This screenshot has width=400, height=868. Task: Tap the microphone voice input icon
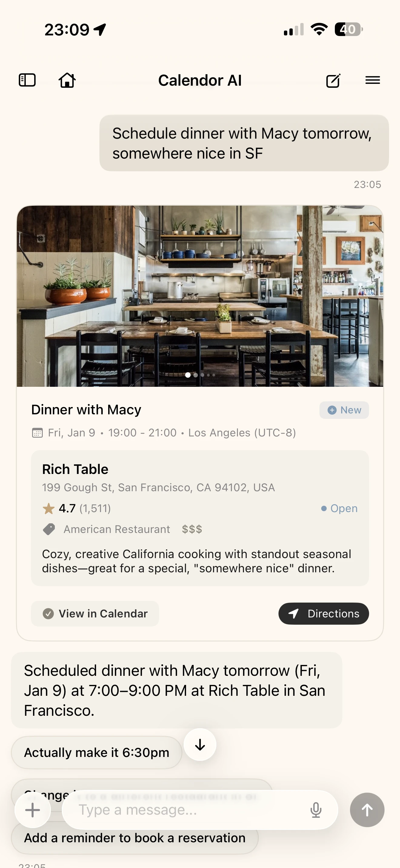[316, 810]
